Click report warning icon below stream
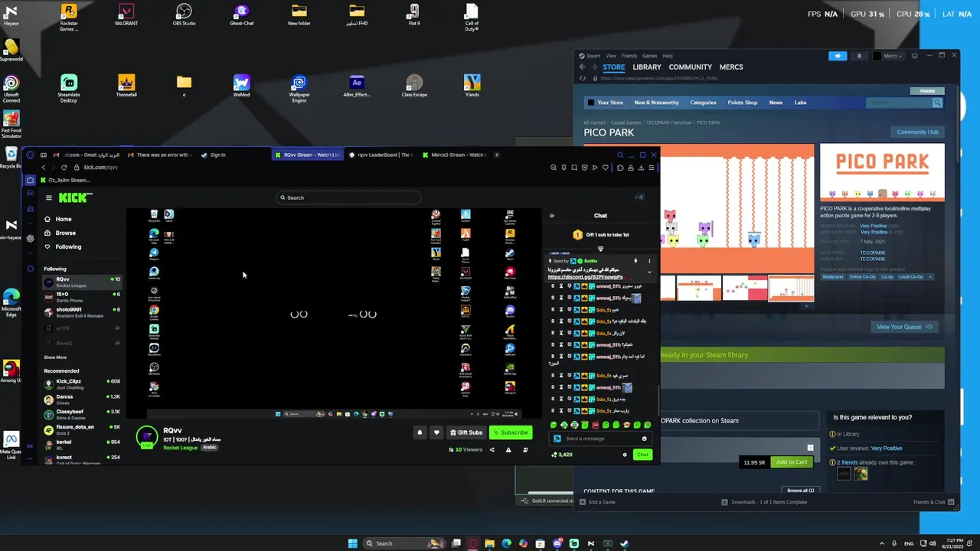Screen dimensions: 980x551 [x=508, y=450]
